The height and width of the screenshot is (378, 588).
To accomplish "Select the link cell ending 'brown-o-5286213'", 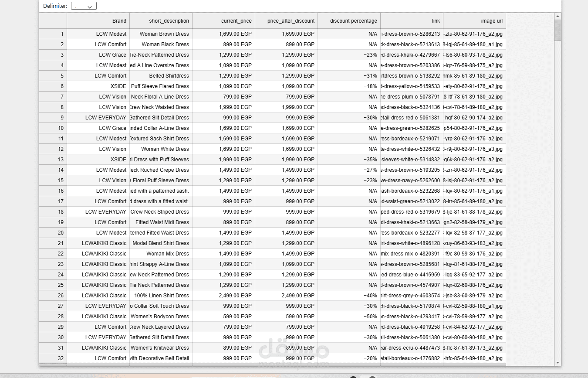I will (412, 34).
